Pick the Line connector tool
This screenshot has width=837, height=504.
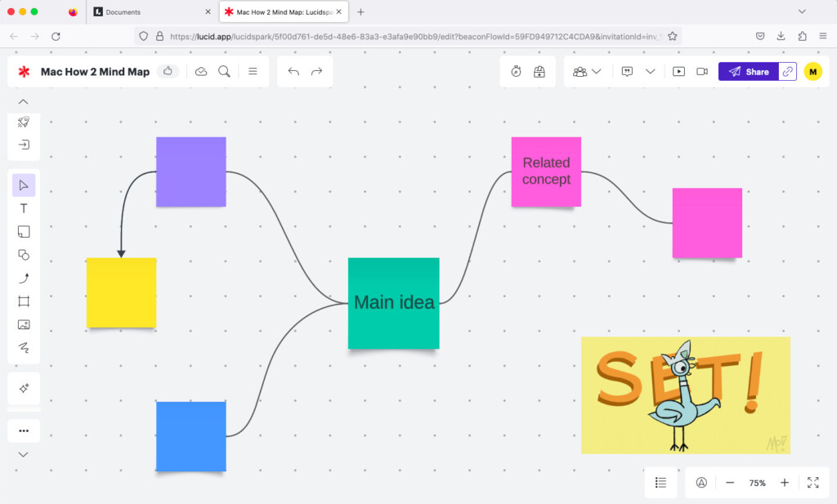pyautogui.click(x=24, y=279)
